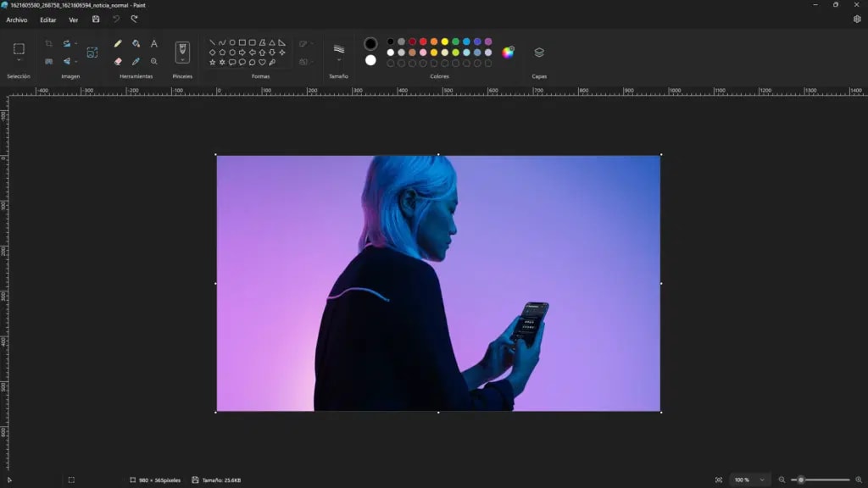868x488 pixels.
Task: Expand the Pinceles brush dropdown
Action: tap(182, 60)
